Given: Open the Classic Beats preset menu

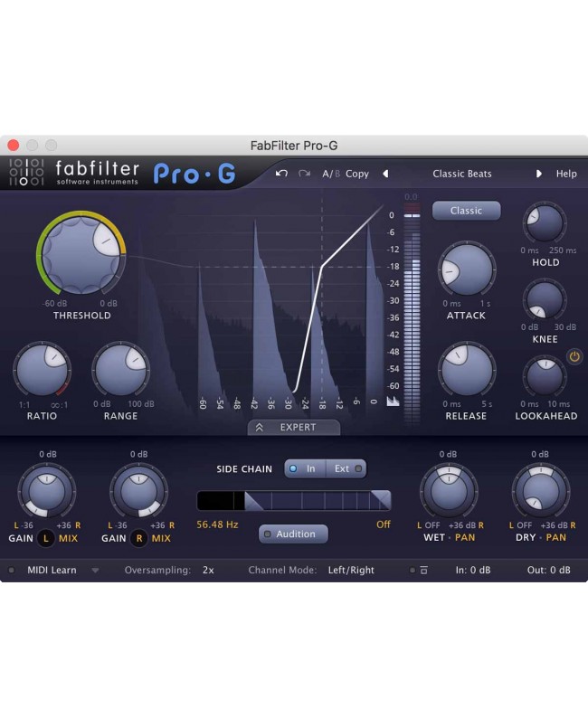Looking at the screenshot, I should [462, 174].
